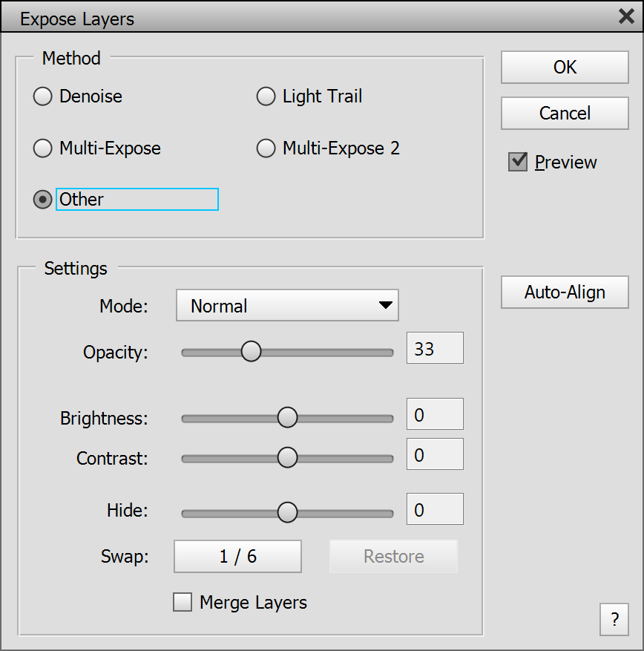Click the Brightness value input field
Screen dimensions: 644x651
(435, 414)
